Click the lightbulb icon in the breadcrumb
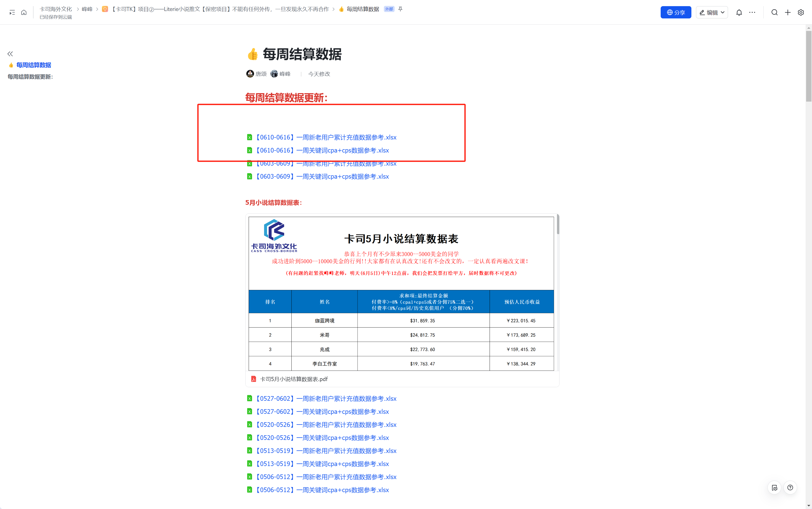Image resolution: width=812 pixels, height=509 pixels. (x=105, y=9)
